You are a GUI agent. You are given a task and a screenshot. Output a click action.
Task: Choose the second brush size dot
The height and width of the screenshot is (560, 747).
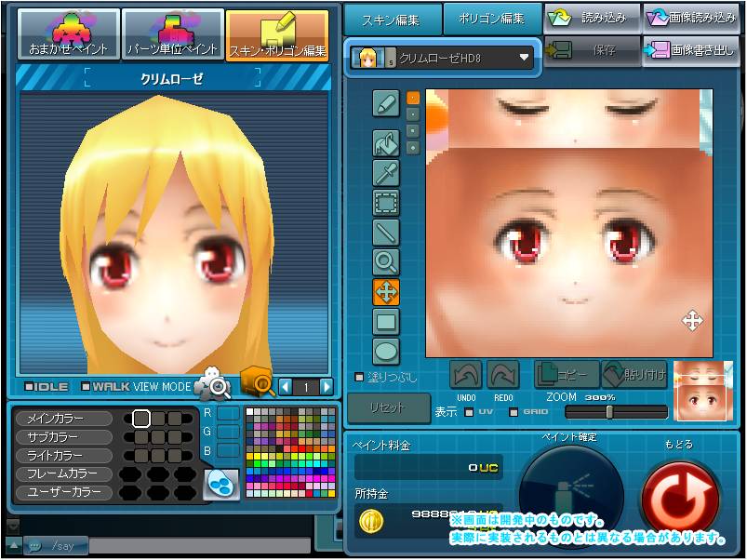[x=413, y=114]
